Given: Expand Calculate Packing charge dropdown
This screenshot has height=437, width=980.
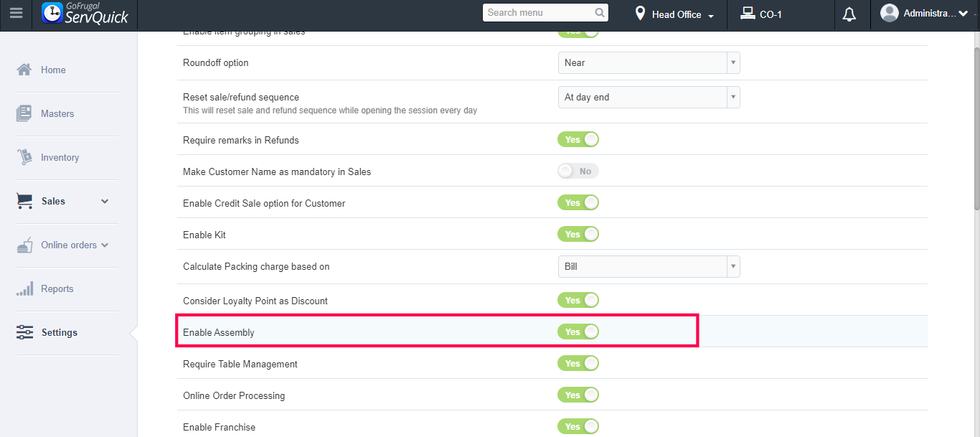Looking at the screenshot, I should pyautogui.click(x=649, y=267).
